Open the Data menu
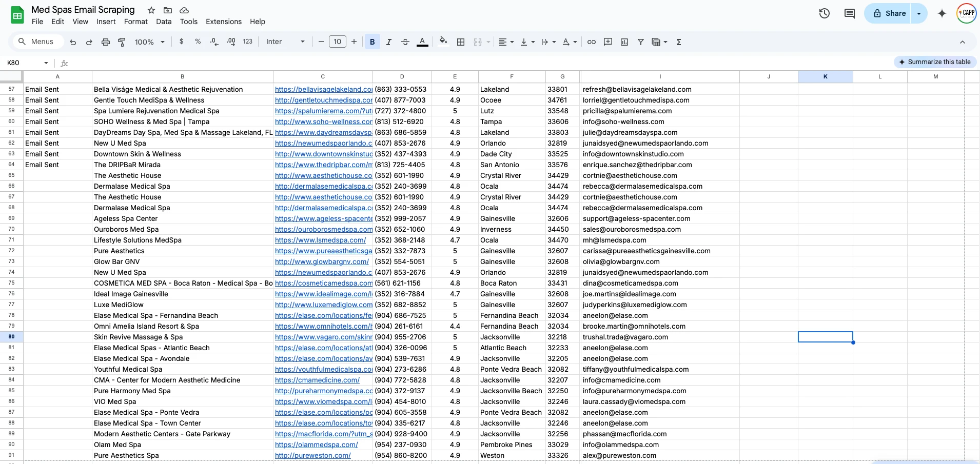Screen dimensions: 980x464 (164, 22)
